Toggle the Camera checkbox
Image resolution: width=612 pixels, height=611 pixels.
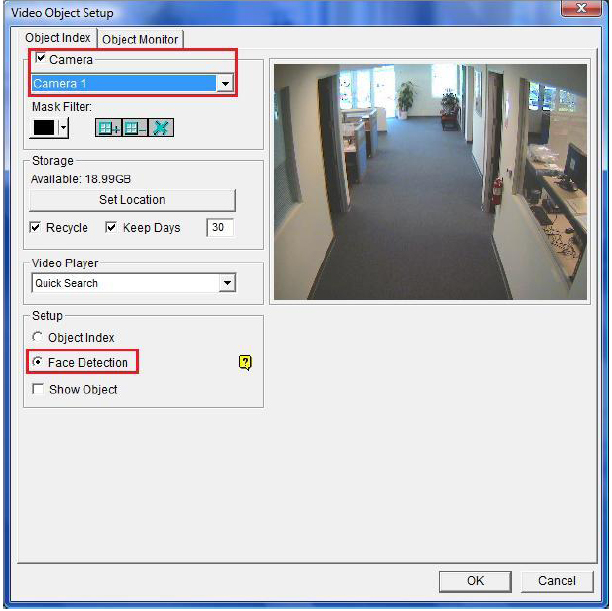click(40, 59)
